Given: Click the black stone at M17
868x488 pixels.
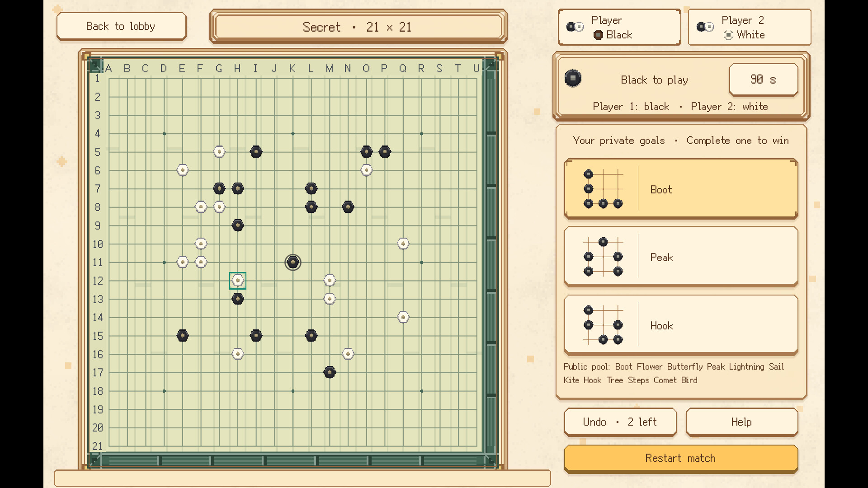Looking at the screenshot, I should click(x=330, y=372).
